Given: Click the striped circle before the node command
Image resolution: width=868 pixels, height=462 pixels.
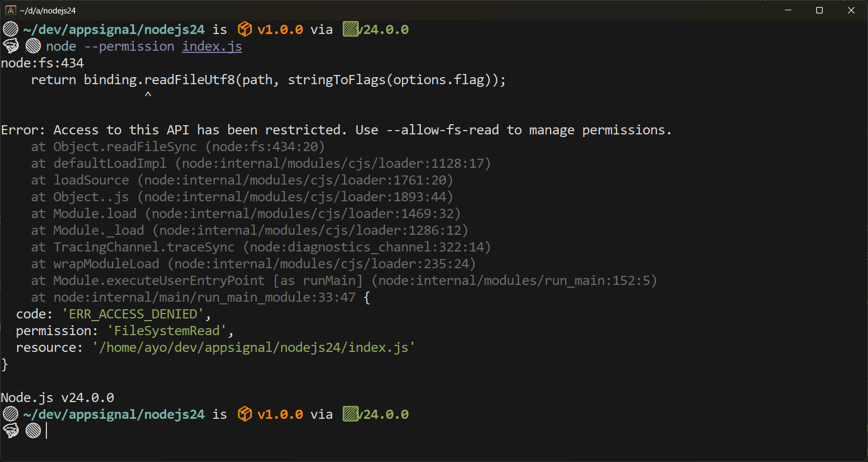Looking at the screenshot, I should (x=33, y=46).
